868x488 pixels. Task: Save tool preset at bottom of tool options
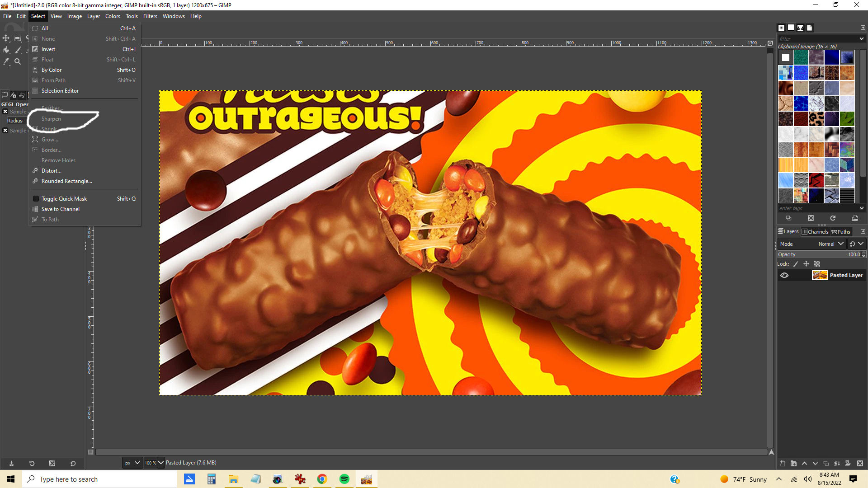(x=11, y=463)
